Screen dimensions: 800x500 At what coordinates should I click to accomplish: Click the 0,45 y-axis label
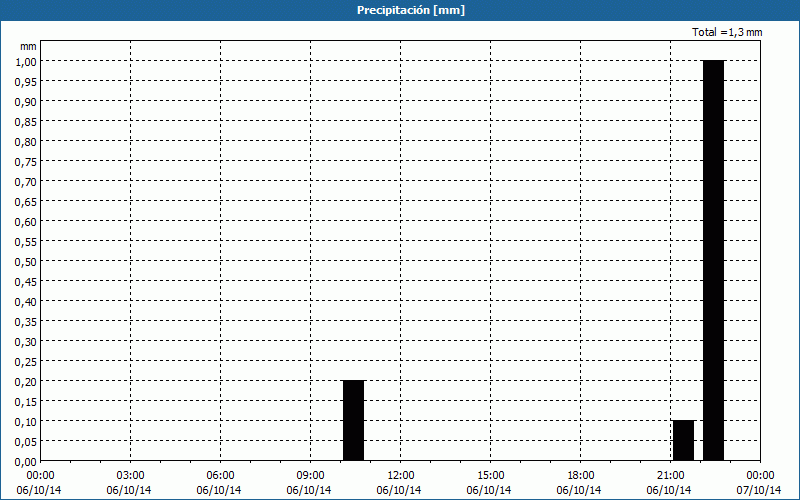[26, 281]
